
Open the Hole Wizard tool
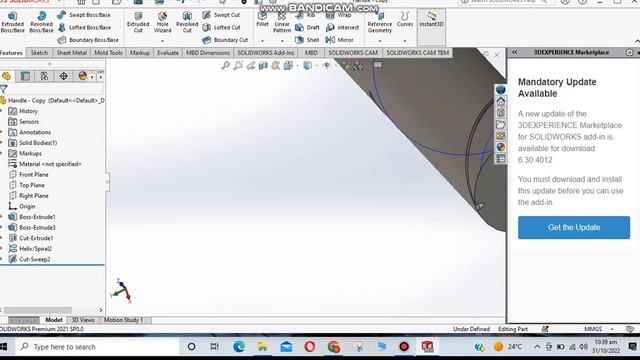pyautogui.click(x=162, y=22)
